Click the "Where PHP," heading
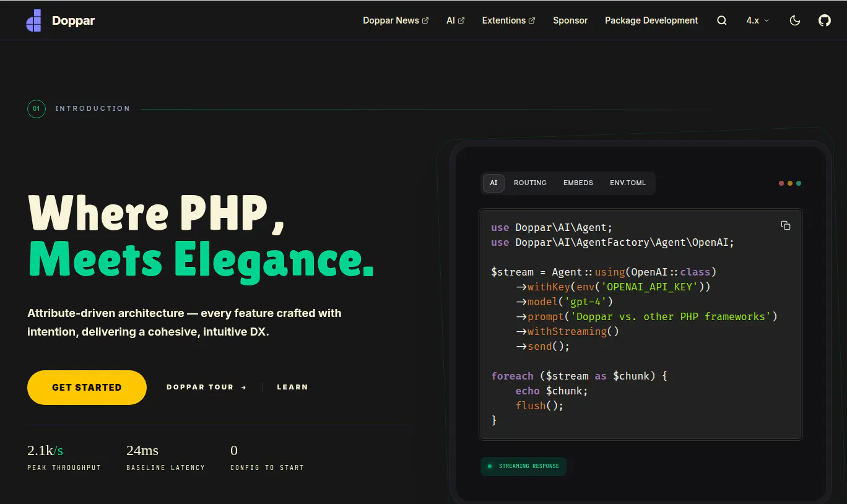The height and width of the screenshot is (504, 847). point(157,214)
